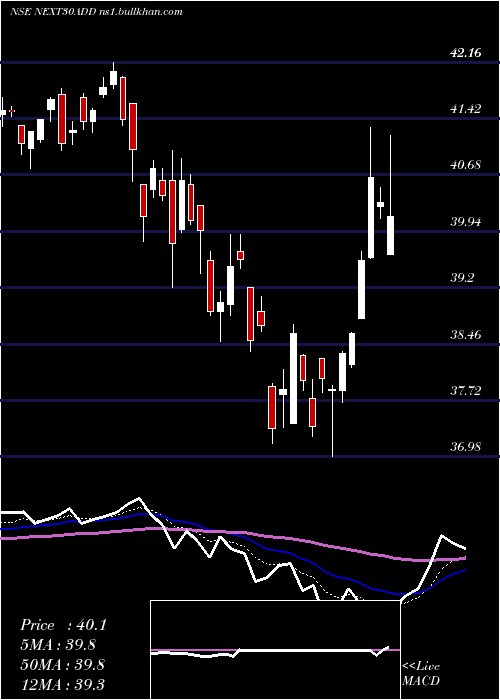Click the Price : 40.1 readout

(x=63, y=625)
